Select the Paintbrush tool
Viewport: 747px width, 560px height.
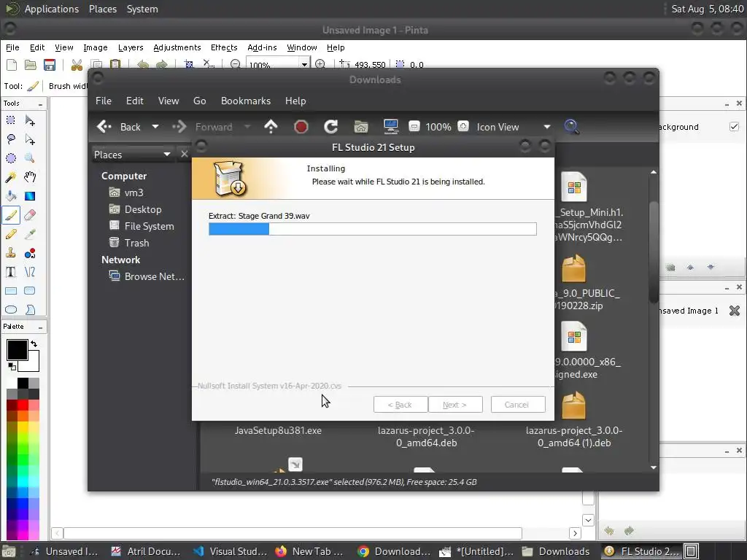pyautogui.click(x=10, y=215)
